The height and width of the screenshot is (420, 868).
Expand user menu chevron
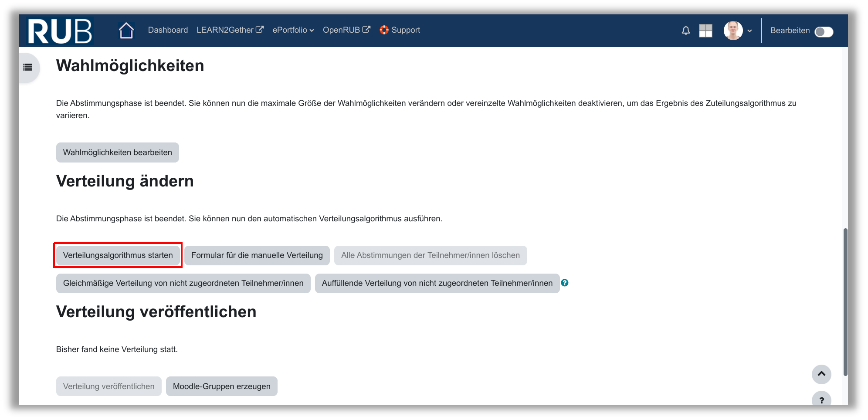click(749, 31)
